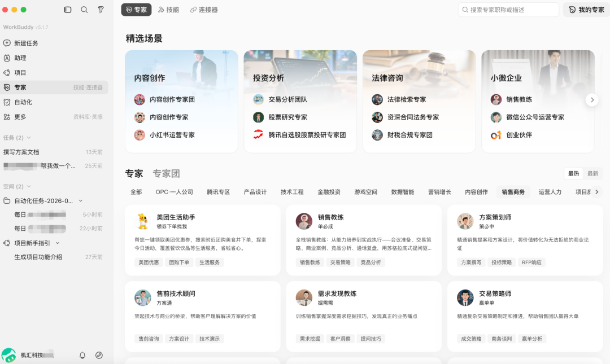Click the 美团优惠 tag
The image size is (610, 364).
[149, 262]
